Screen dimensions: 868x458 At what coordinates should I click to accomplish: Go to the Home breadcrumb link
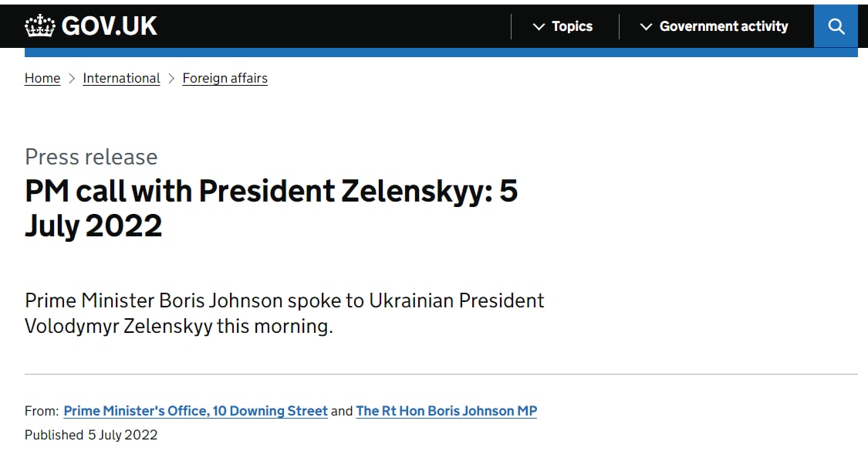click(42, 78)
